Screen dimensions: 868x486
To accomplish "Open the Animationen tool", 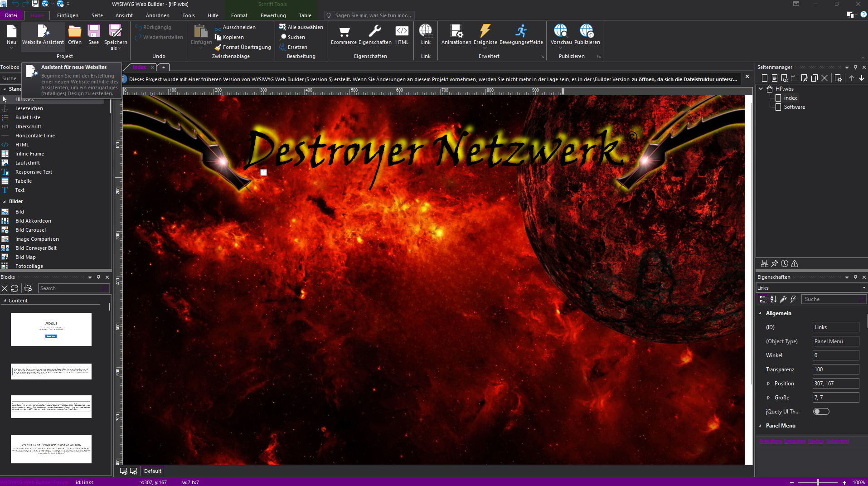I will tap(456, 34).
